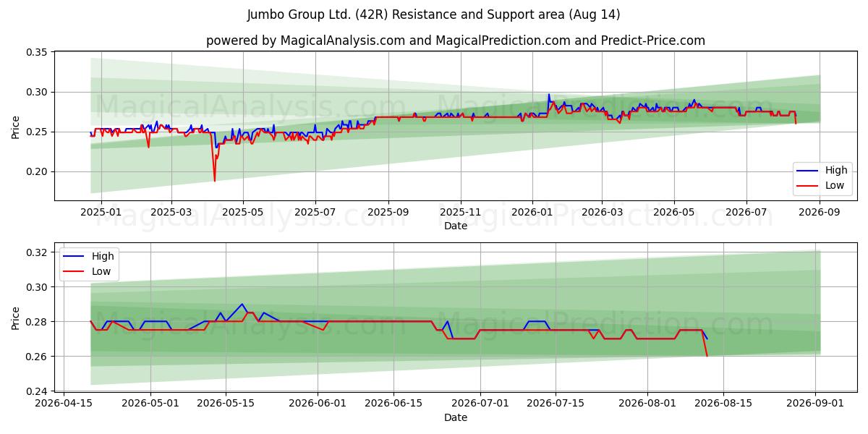
Task: Click the '2025-03' tick label
Action: click(171, 212)
